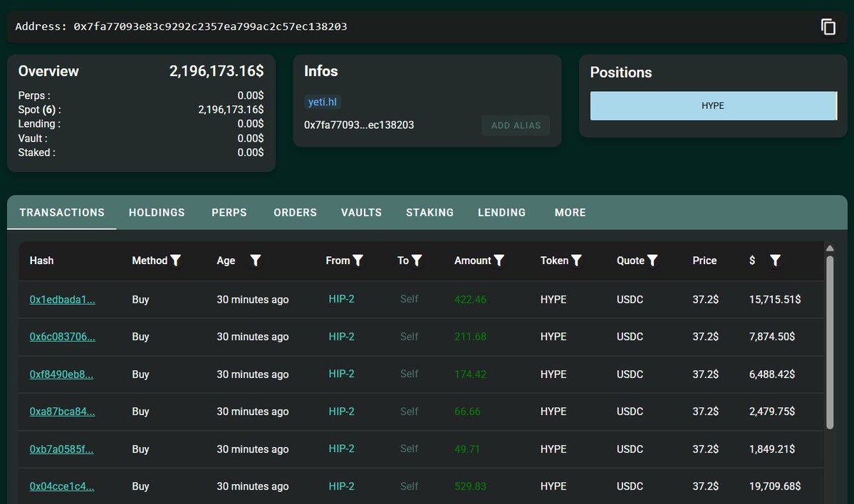
Task: Open the Age column filter
Action: (x=256, y=261)
